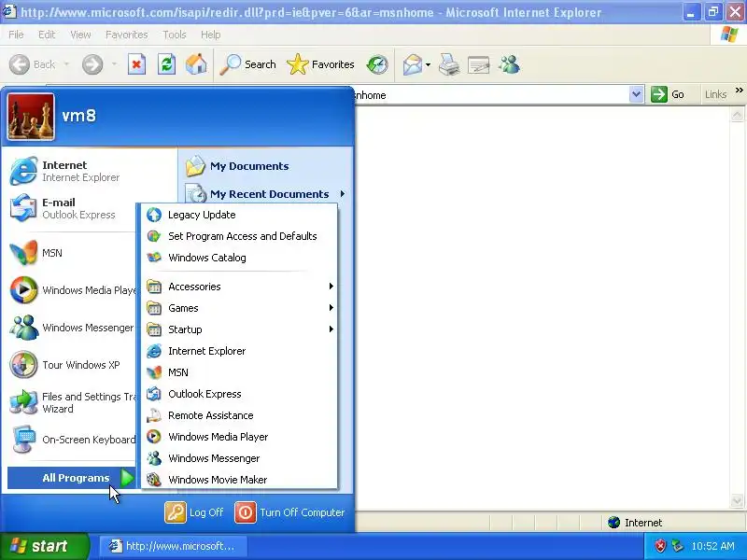Screen dimensions: 747x560
Task: Print the page using the printer icon
Action: coord(449,64)
